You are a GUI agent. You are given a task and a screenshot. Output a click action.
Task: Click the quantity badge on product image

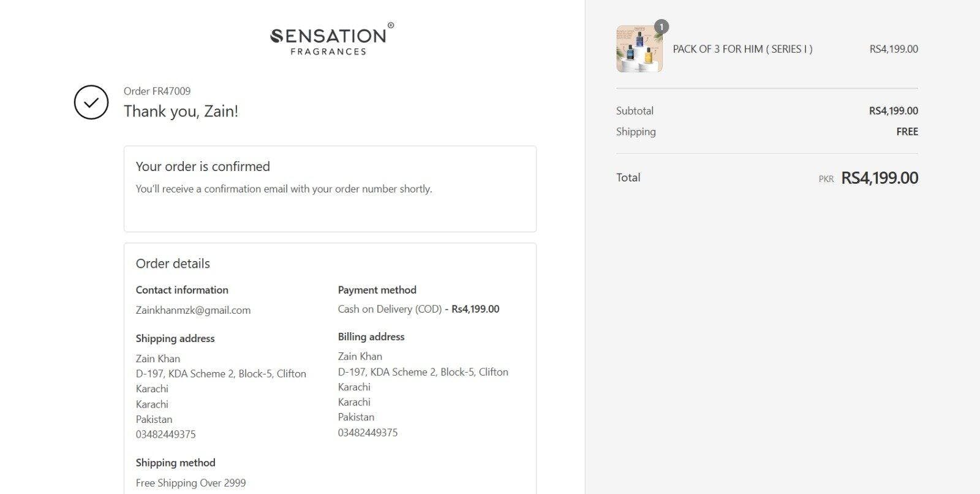(x=661, y=27)
